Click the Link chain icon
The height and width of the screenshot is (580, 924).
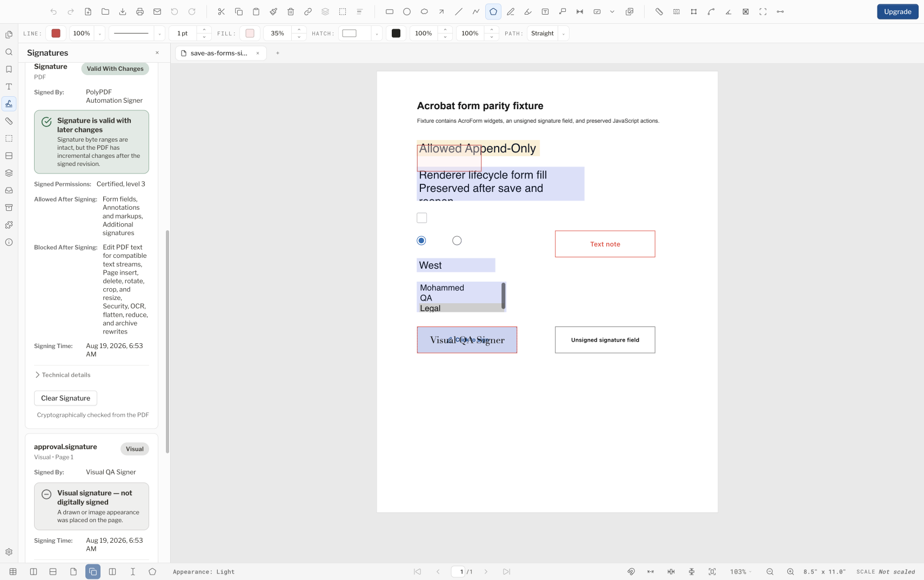pyautogui.click(x=307, y=11)
